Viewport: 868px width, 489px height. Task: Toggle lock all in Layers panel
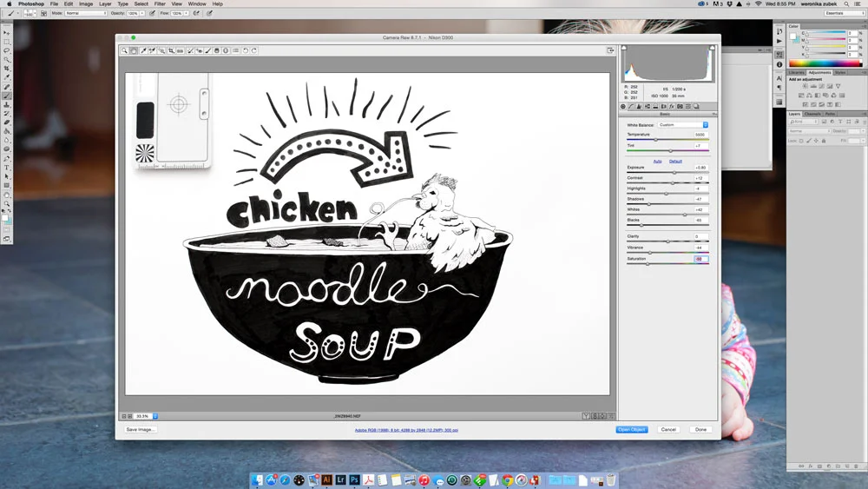click(x=824, y=141)
